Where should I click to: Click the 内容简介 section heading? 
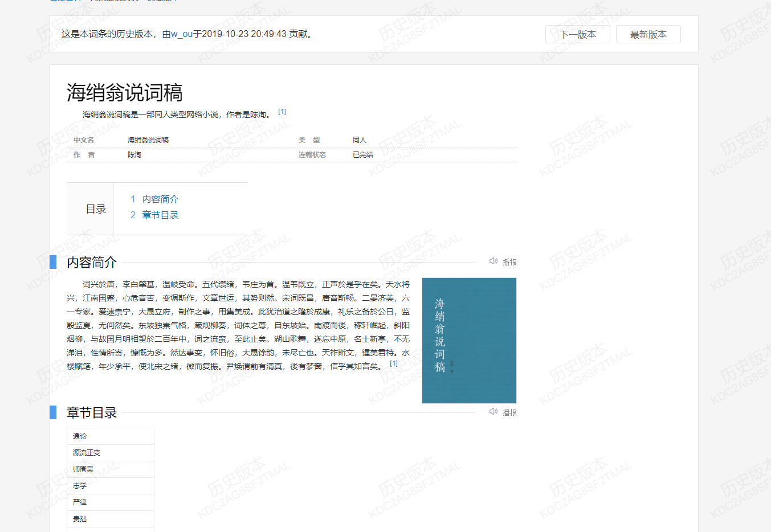click(x=92, y=262)
